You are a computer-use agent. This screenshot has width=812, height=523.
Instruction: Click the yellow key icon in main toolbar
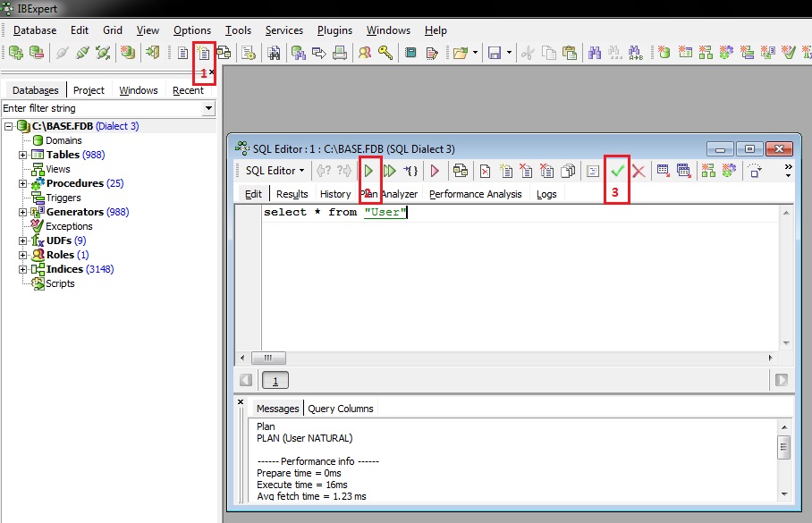pos(385,53)
